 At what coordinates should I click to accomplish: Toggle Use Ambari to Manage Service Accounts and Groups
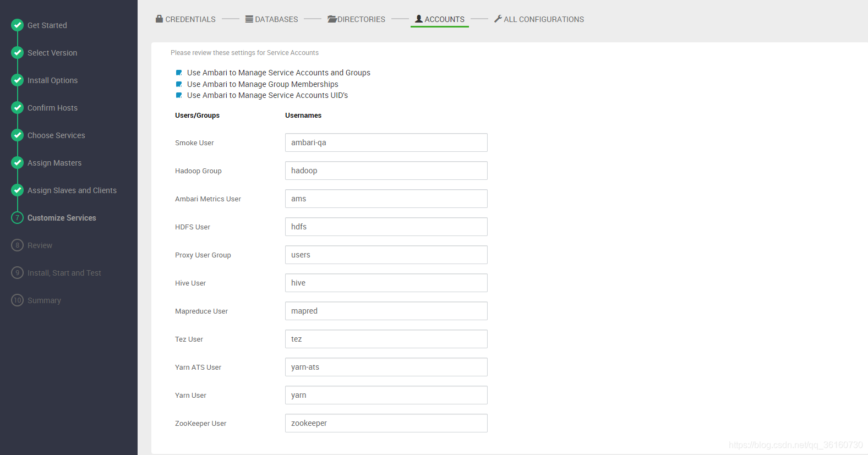(179, 73)
